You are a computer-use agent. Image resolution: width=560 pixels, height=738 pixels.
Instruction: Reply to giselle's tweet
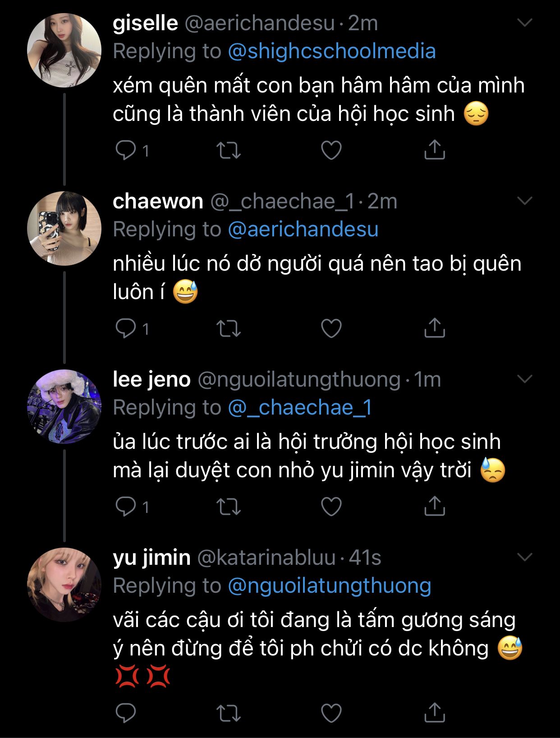(125, 150)
